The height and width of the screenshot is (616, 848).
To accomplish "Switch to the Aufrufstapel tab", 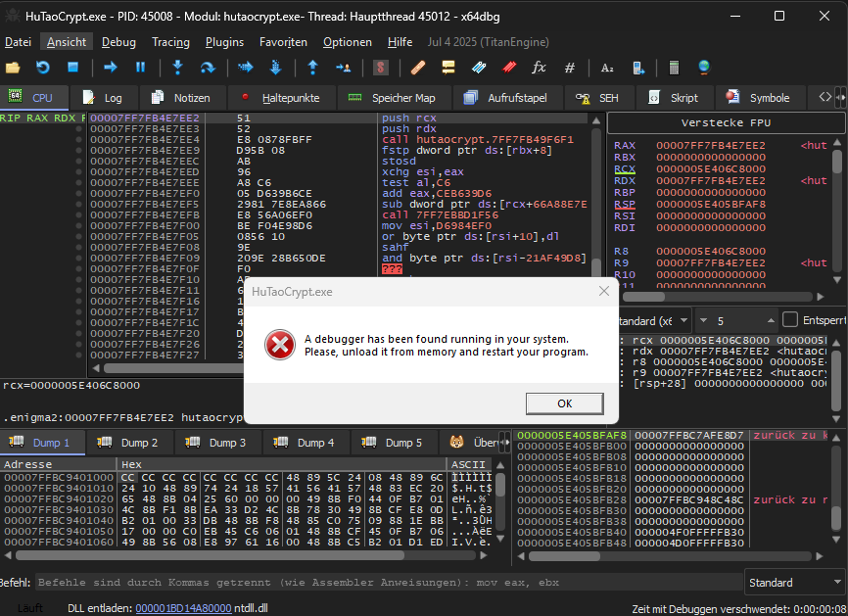I will (x=506, y=98).
